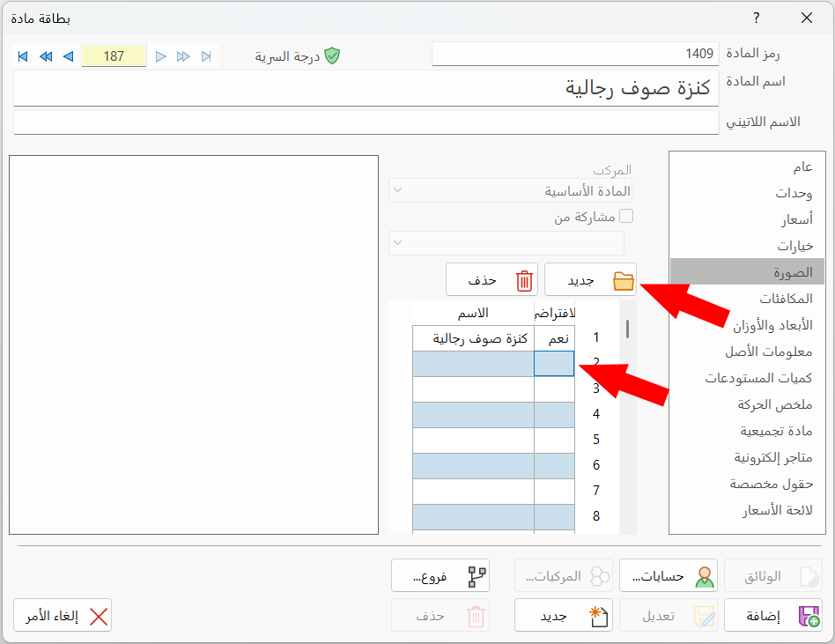Select the الصورة tab
Viewport: 835px width, 644px height.
point(747,271)
